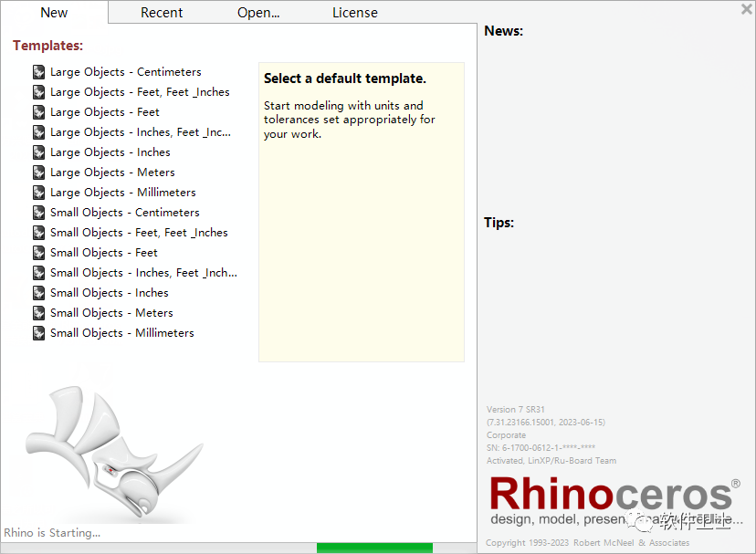Click the icon beside Small Objects - Millimeters
The image size is (756, 554).
[x=38, y=333]
